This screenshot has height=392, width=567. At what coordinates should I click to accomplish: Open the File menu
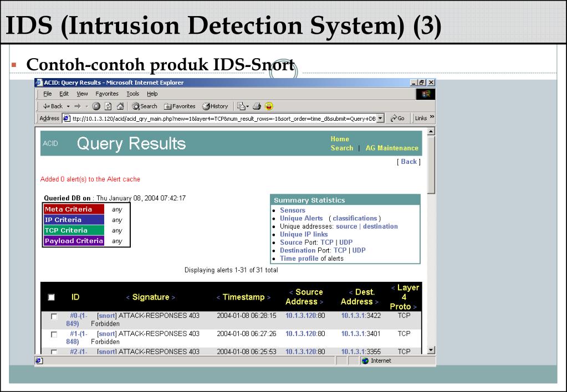click(47, 94)
